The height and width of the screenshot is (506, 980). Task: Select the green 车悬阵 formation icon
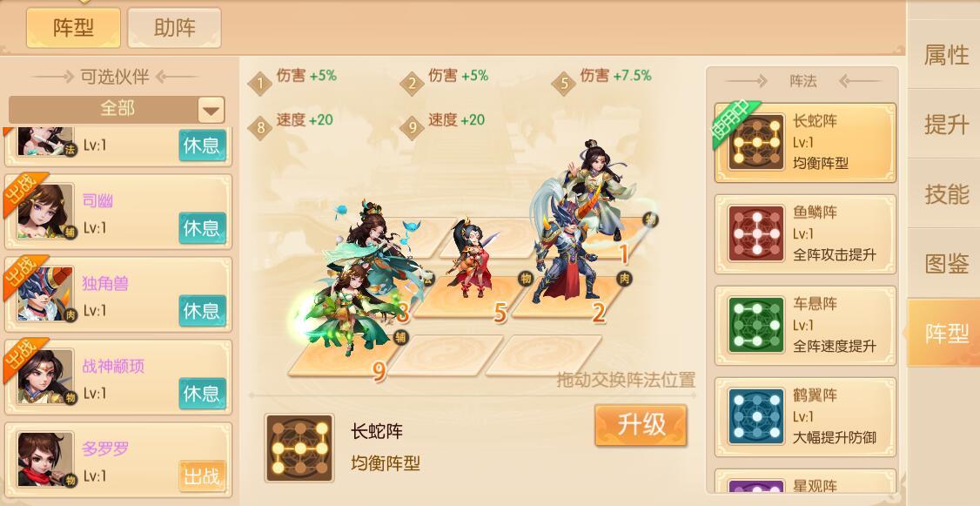pos(756,325)
